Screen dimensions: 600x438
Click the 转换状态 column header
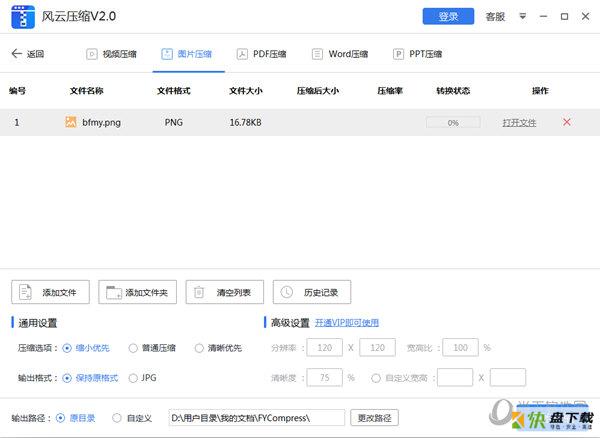453,91
